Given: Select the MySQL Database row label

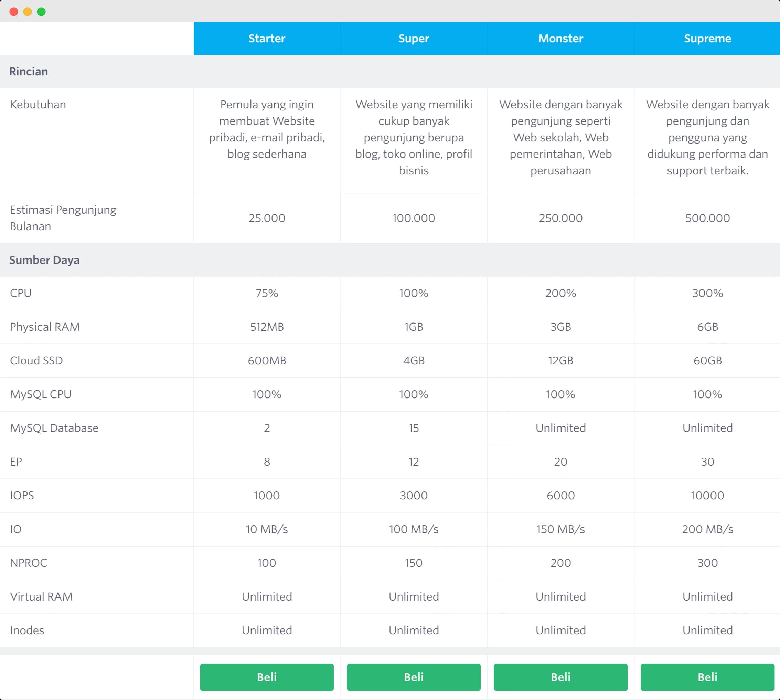Looking at the screenshot, I should [x=54, y=428].
